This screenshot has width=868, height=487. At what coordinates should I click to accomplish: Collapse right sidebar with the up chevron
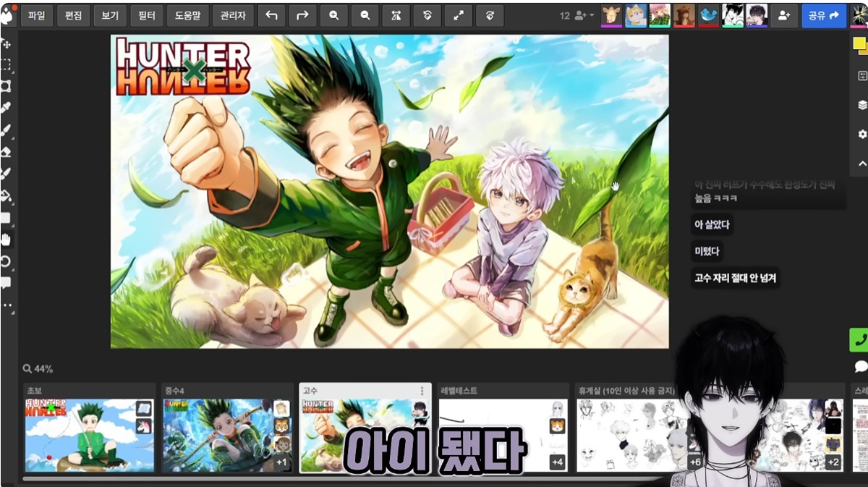(861, 164)
